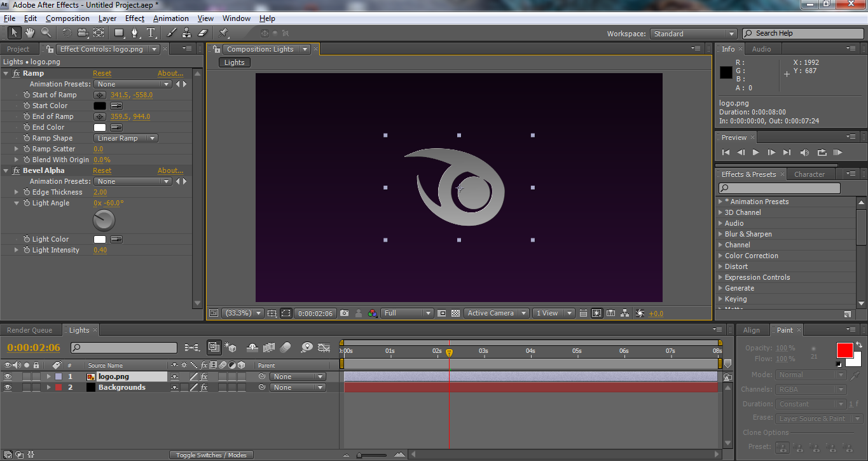Open the Animation menu
Image resolution: width=868 pixels, height=461 pixels.
pos(171,18)
